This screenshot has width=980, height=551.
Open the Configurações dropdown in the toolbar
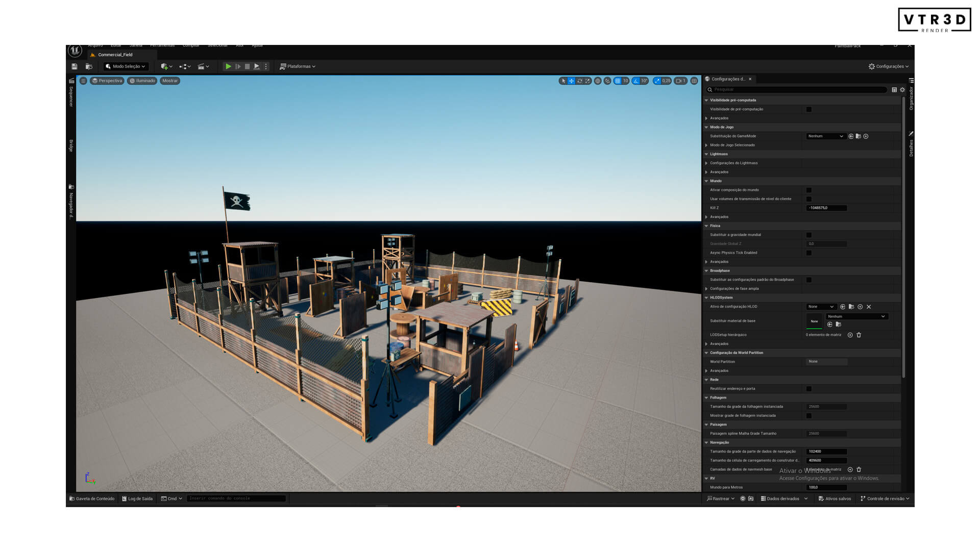[x=889, y=66]
